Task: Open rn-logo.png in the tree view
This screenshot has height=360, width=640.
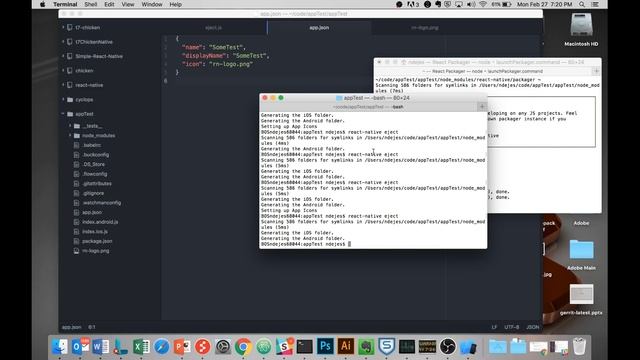Action: tap(96, 251)
